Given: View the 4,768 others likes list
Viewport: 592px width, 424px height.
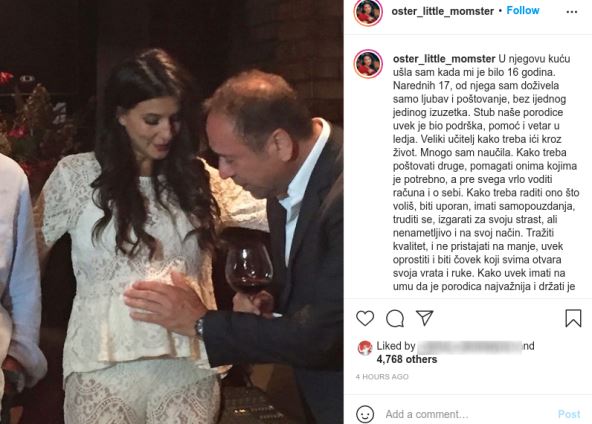Looking at the screenshot, I should 407,359.
